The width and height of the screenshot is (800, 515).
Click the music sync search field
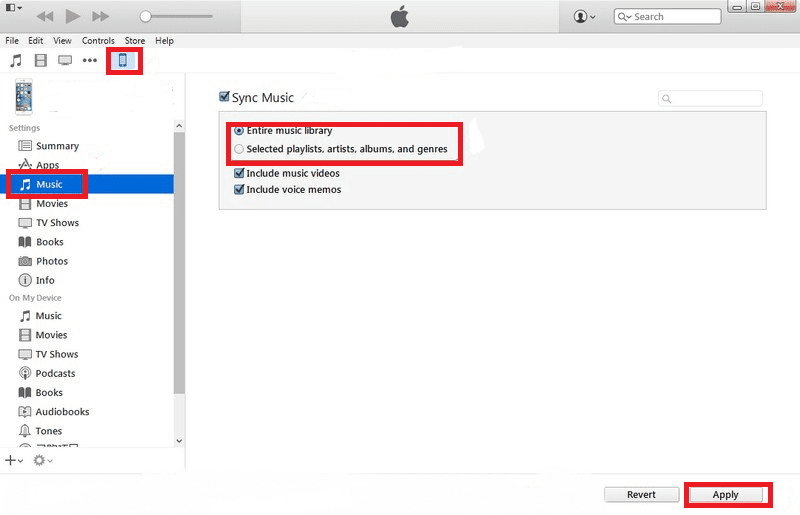tap(710, 99)
